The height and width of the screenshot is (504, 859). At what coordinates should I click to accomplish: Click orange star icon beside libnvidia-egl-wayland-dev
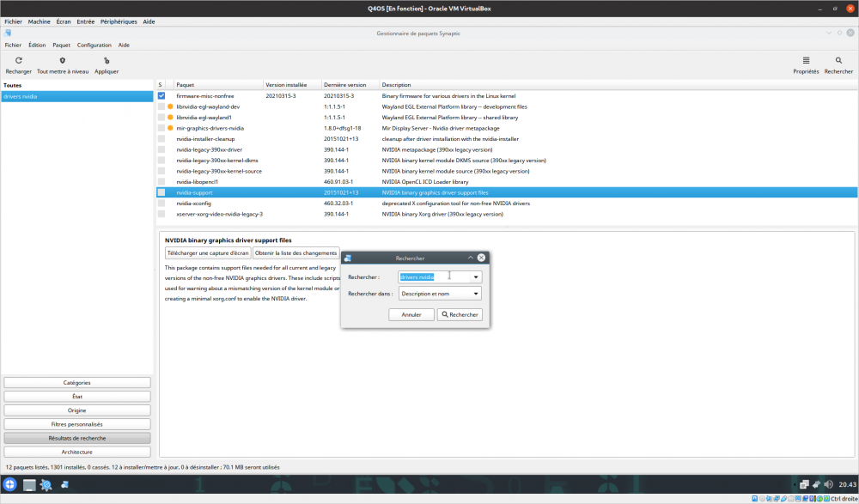point(170,106)
